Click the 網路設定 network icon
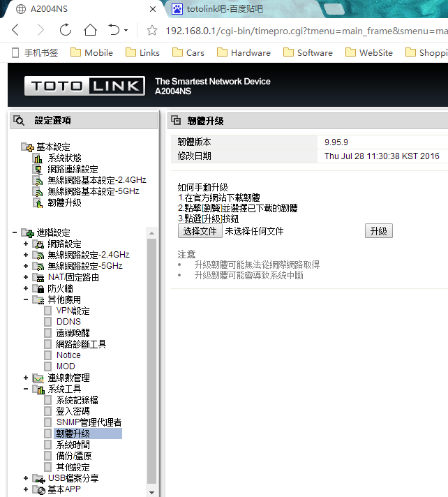 (38, 244)
